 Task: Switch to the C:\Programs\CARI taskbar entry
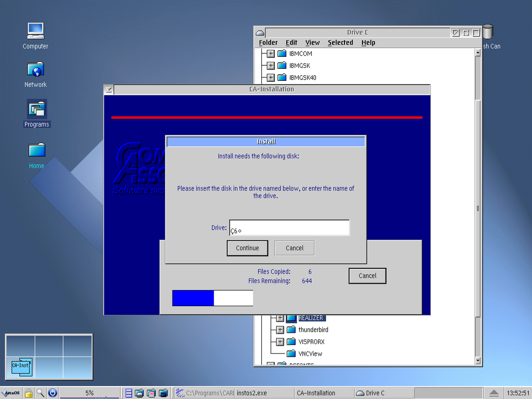click(204, 393)
